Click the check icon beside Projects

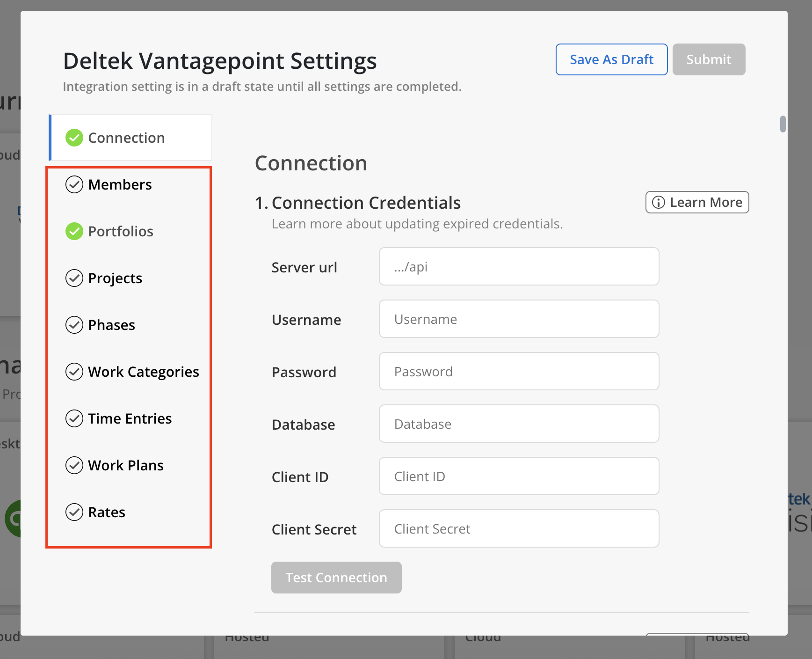74,278
